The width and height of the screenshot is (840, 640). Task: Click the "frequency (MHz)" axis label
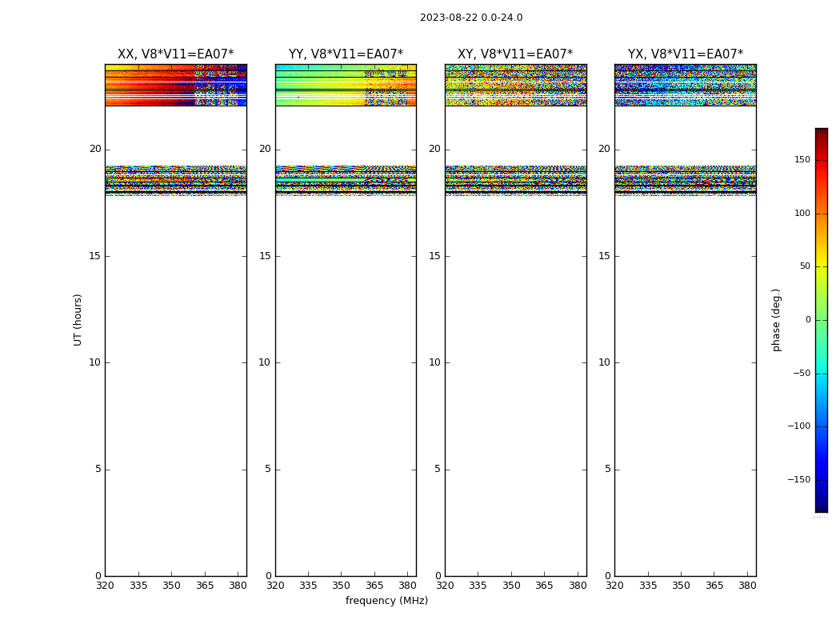pos(386,601)
